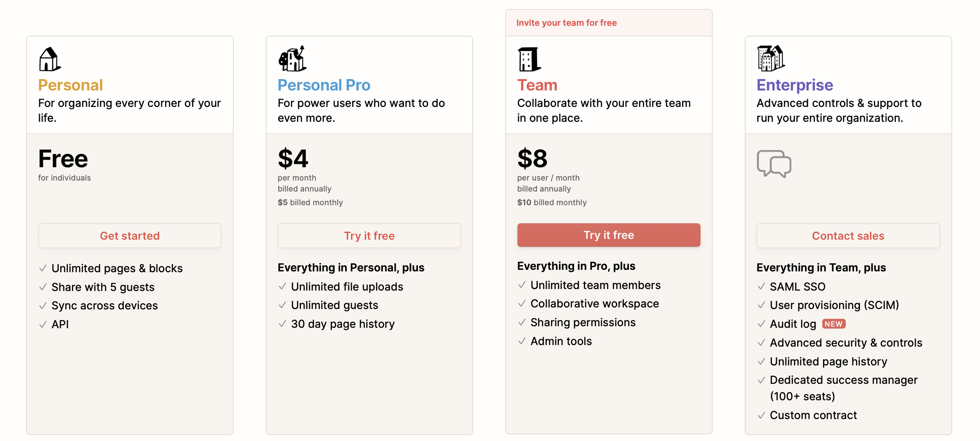The image size is (980, 441).
Task: Select the Enterprise plan heading
Action: coord(795,85)
